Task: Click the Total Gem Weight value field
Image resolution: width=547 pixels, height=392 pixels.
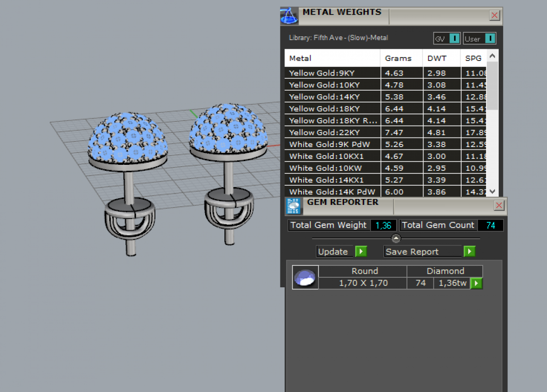Action: [x=383, y=225]
